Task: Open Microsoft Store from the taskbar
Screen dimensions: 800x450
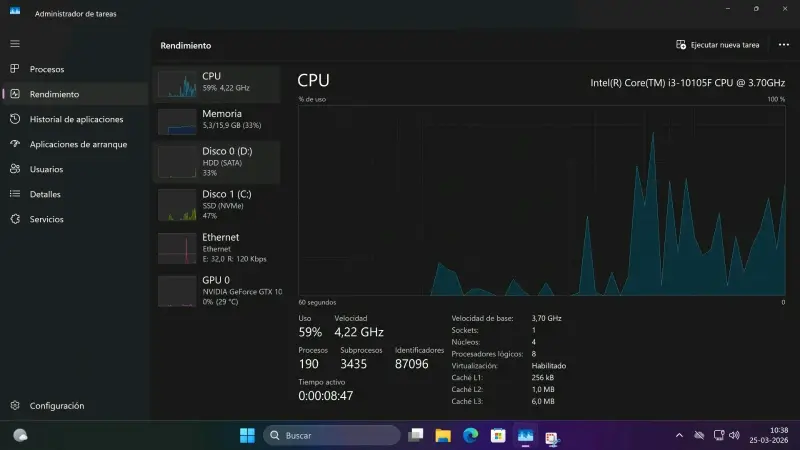Action: 498,435
